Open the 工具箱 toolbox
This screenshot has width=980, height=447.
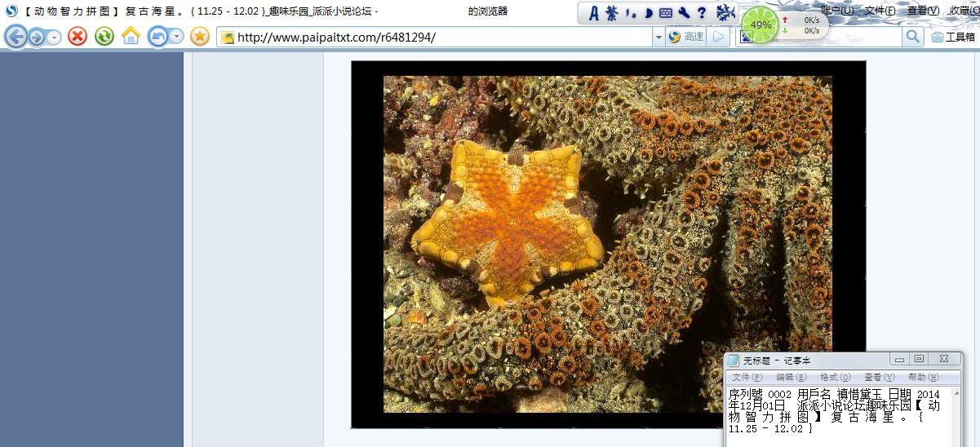(953, 37)
